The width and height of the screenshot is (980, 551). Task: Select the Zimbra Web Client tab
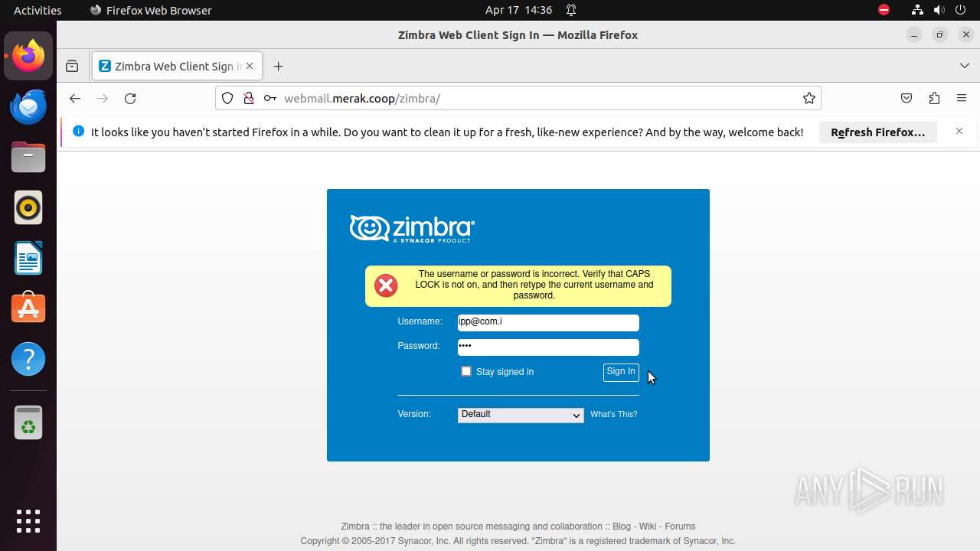178,67
